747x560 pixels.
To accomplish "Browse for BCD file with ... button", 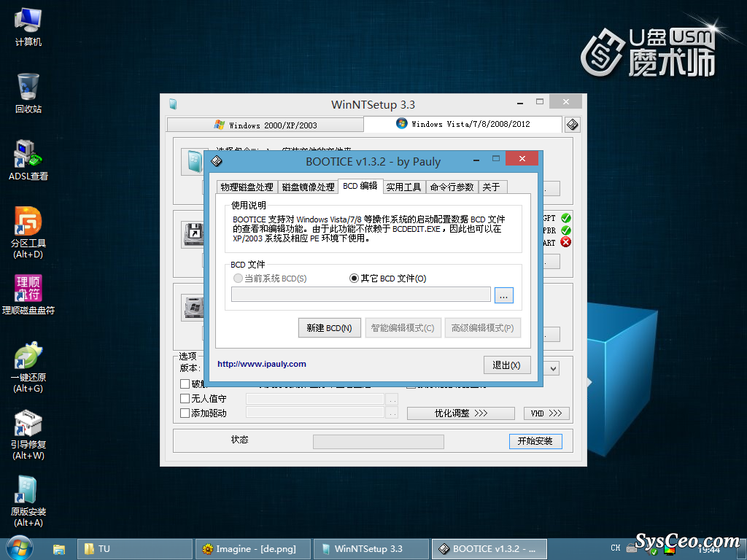I will pyautogui.click(x=503, y=295).
